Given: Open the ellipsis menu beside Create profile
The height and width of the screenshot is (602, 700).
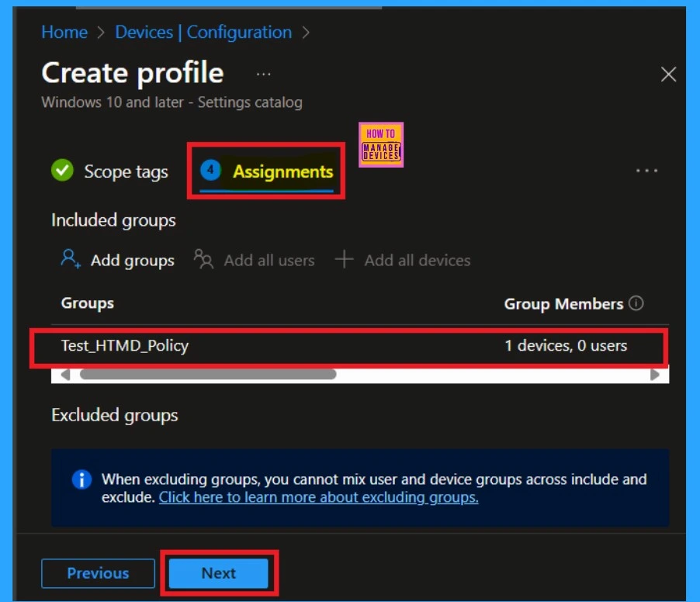Looking at the screenshot, I should tap(263, 74).
